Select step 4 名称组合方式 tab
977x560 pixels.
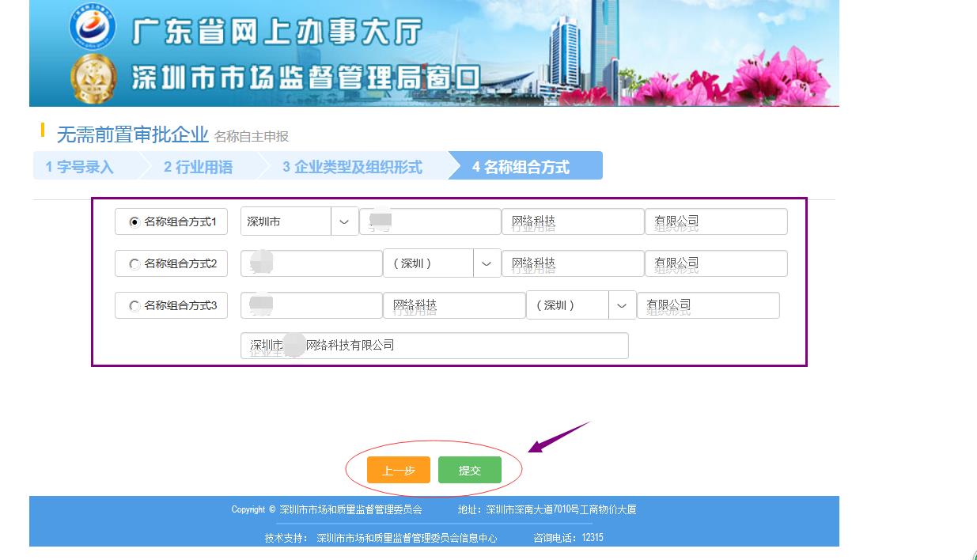pos(521,167)
